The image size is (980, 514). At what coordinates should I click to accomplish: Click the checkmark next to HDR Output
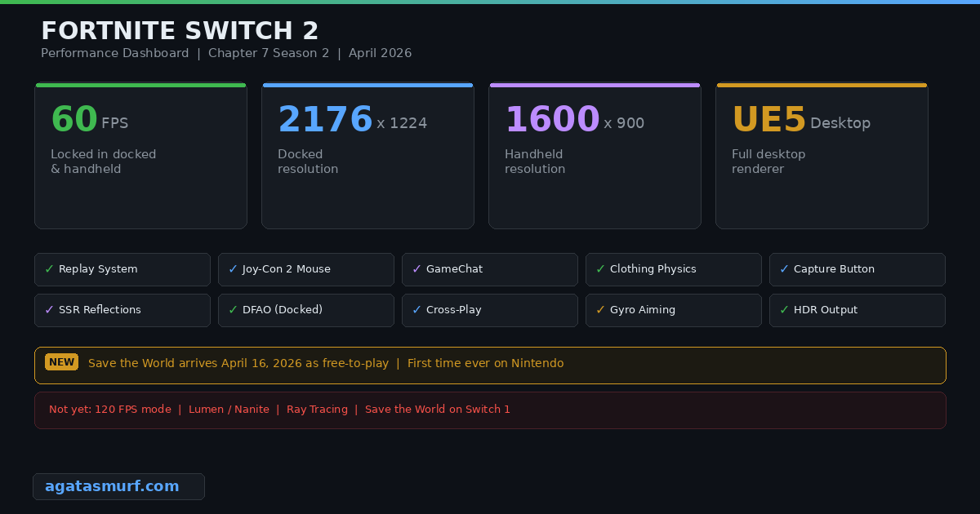[x=785, y=310]
